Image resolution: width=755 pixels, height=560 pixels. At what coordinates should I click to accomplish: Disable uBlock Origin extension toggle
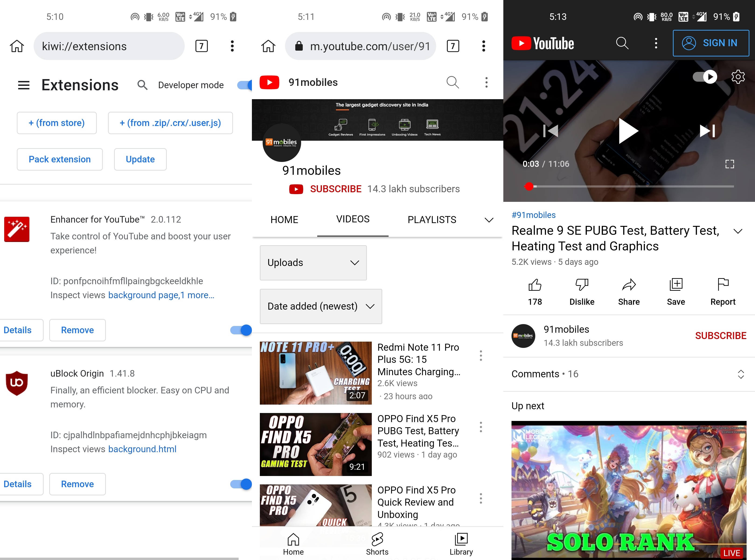point(241,484)
